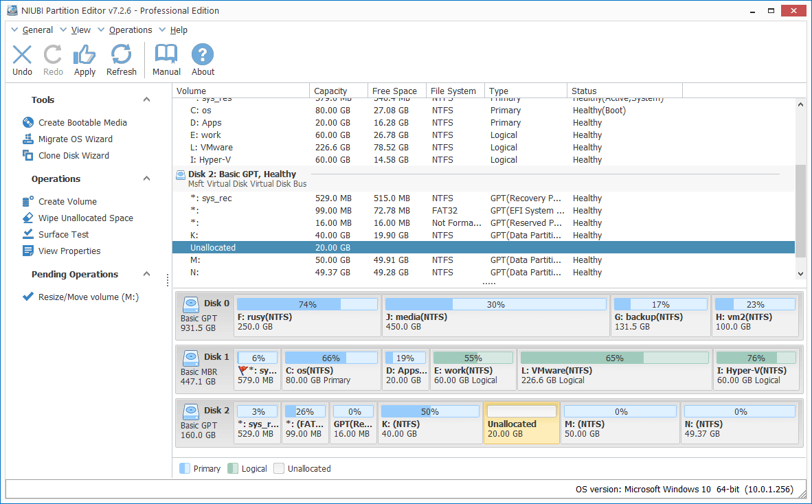Viewport: 812px width, 504px height.
Task: Start the Migrate OS Wizard
Action: coord(75,139)
